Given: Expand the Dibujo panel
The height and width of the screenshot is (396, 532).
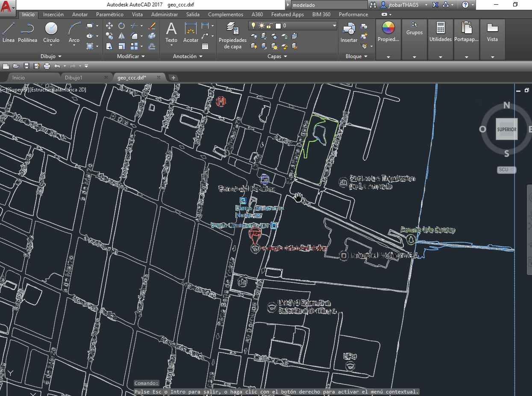Looking at the screenshot, I should click(x=51, y=56).
